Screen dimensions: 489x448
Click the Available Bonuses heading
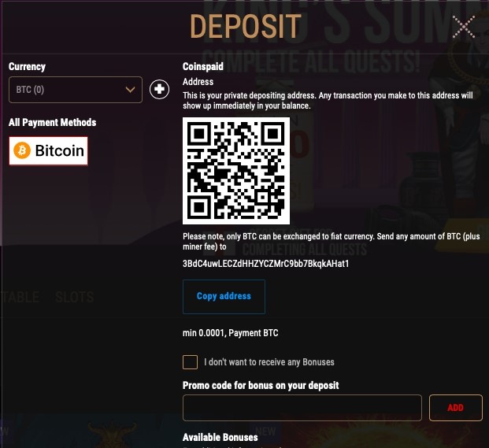[220, 438]
